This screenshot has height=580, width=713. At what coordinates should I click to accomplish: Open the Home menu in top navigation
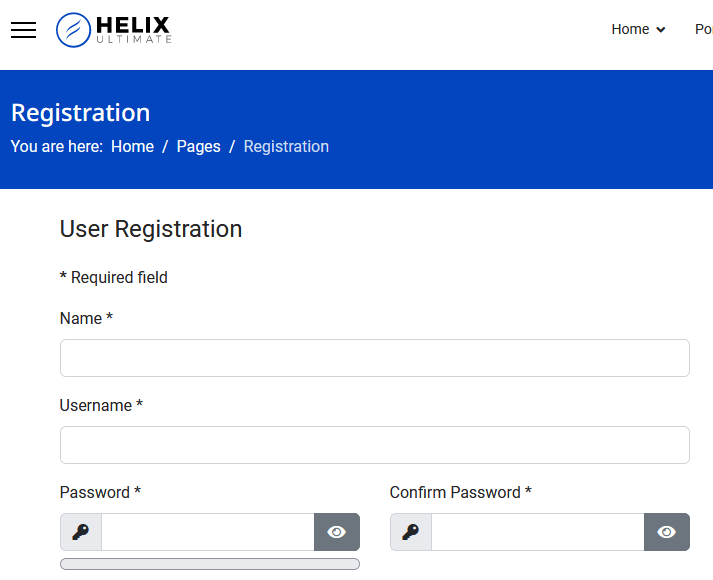pos(630,29)
